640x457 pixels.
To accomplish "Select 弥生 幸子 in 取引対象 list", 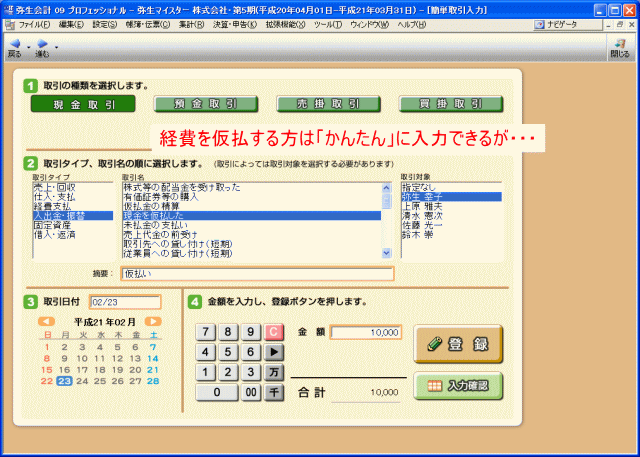I will pyautogui.click(x=451, y=197).
